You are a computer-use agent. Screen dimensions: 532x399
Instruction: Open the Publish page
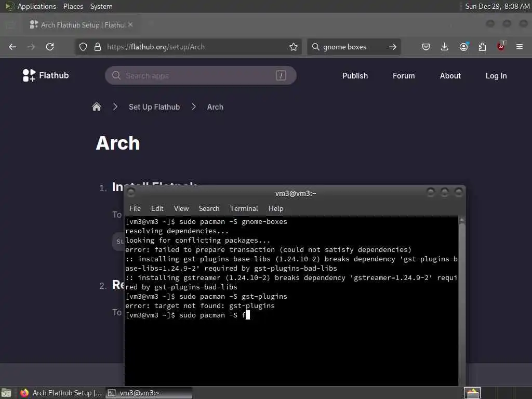[355, 76]
